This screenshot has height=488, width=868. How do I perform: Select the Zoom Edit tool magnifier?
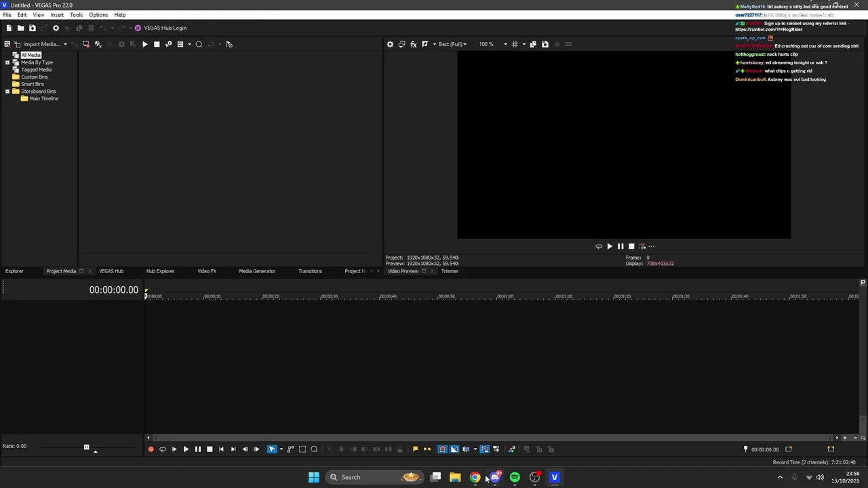coord(314,449)
